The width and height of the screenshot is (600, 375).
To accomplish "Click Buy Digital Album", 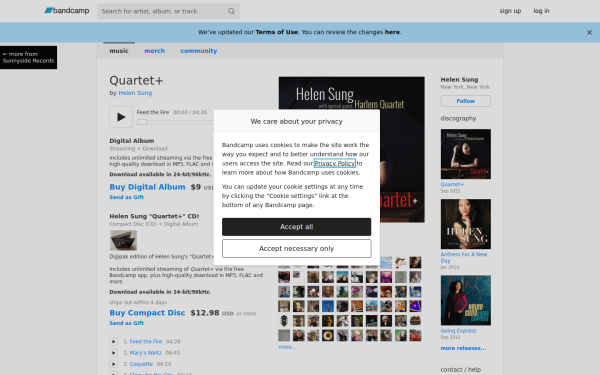I will point(147,187).
